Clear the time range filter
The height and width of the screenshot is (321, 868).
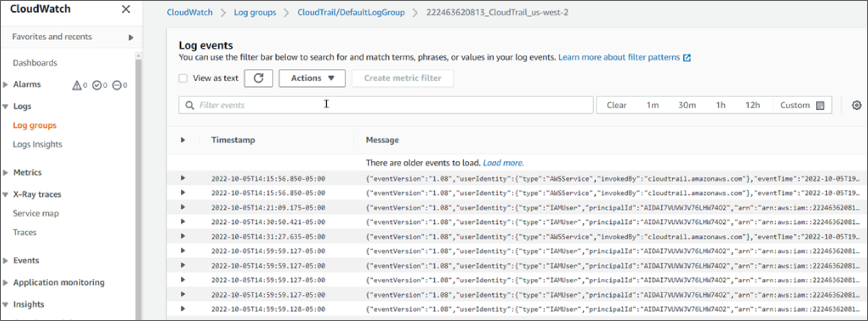click(617, 106)
